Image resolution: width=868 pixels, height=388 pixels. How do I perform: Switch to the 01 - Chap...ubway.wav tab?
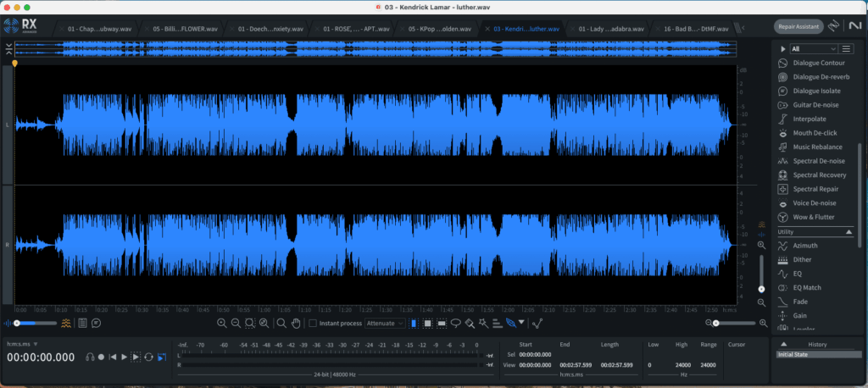[x=95, y=29]
